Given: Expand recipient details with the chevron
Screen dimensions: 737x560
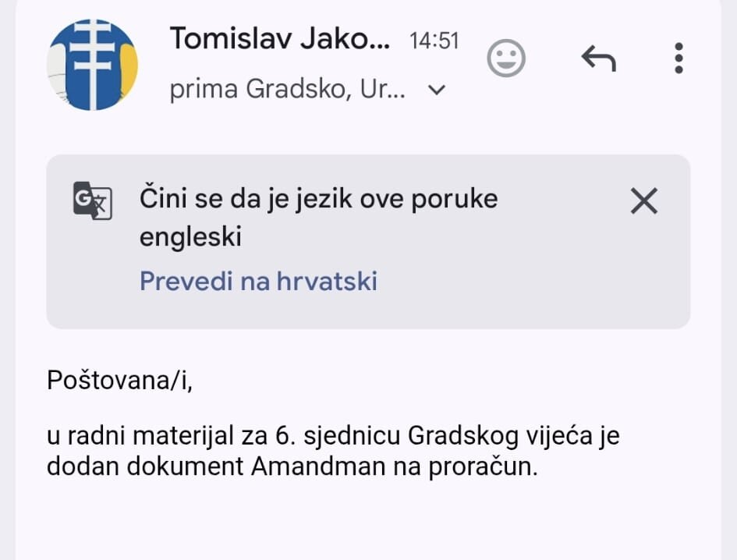Looking at the screenshot, I should [x=438, y=90].
